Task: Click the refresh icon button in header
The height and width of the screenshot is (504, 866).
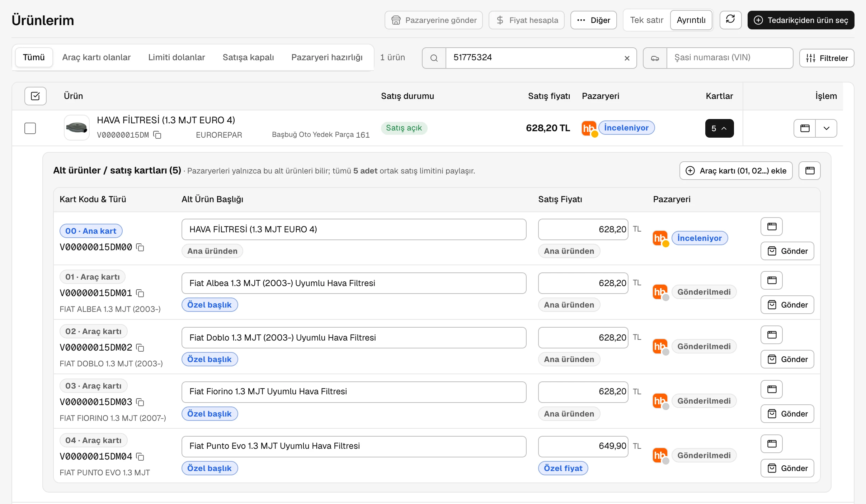Action: pyautogui.click(x=730, y=20)
